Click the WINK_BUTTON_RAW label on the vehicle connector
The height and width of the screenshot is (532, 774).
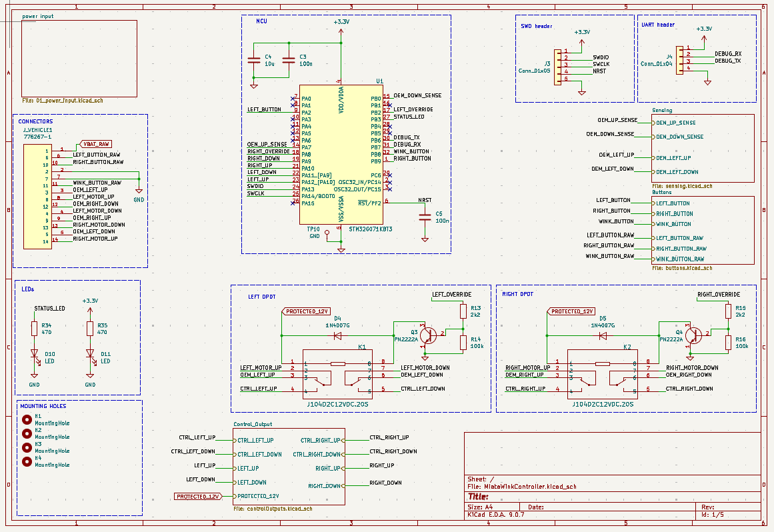click(97, 183)
